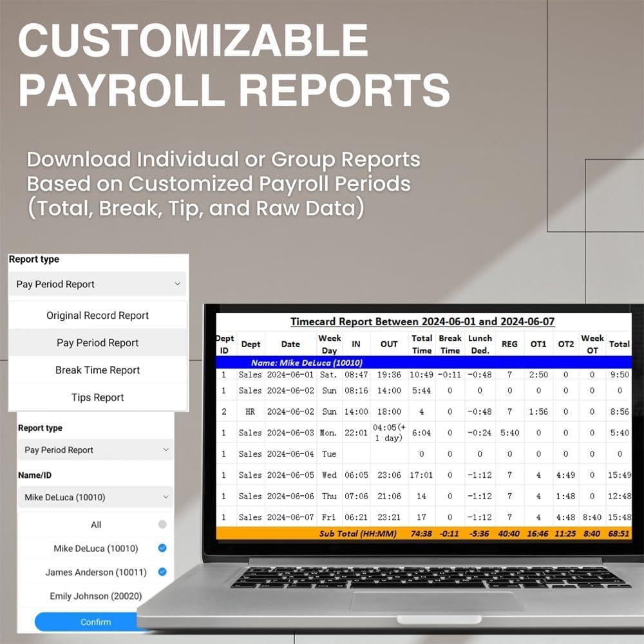Click the Timecard Report title heading
This screenshot has width=644, height=644.
point(422,322)
